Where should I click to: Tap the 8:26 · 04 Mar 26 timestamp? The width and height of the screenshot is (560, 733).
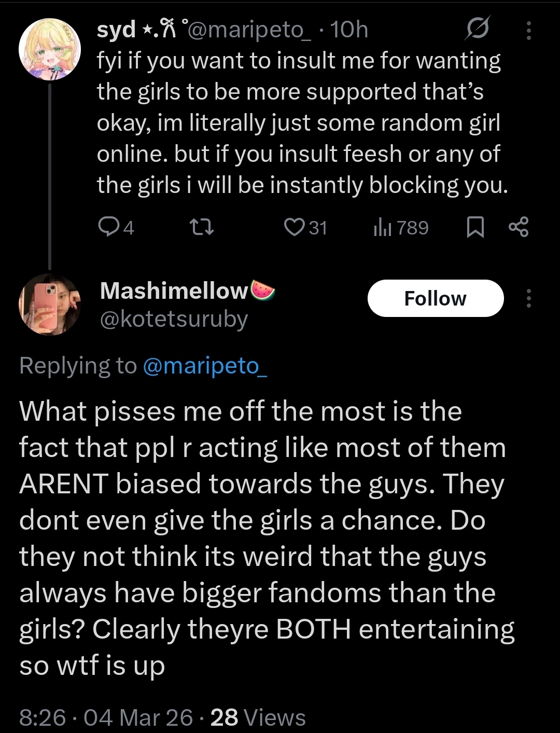coord(106,717)
